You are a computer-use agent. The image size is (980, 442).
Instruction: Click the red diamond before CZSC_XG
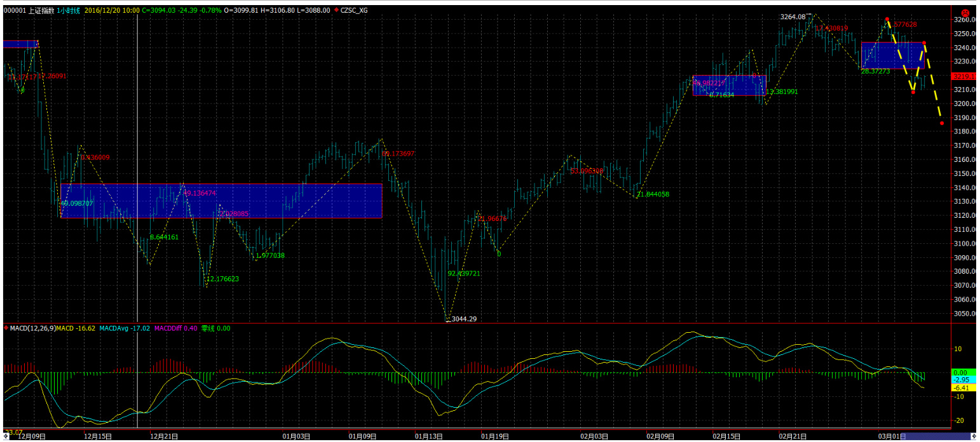336,10
